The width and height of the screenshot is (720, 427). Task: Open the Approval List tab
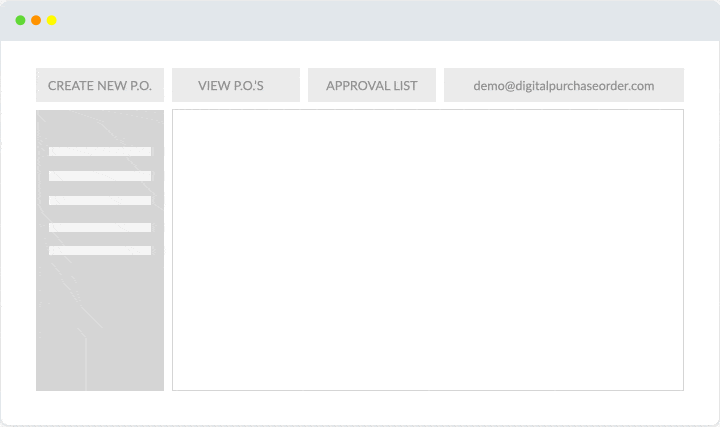tap(372, 85)
